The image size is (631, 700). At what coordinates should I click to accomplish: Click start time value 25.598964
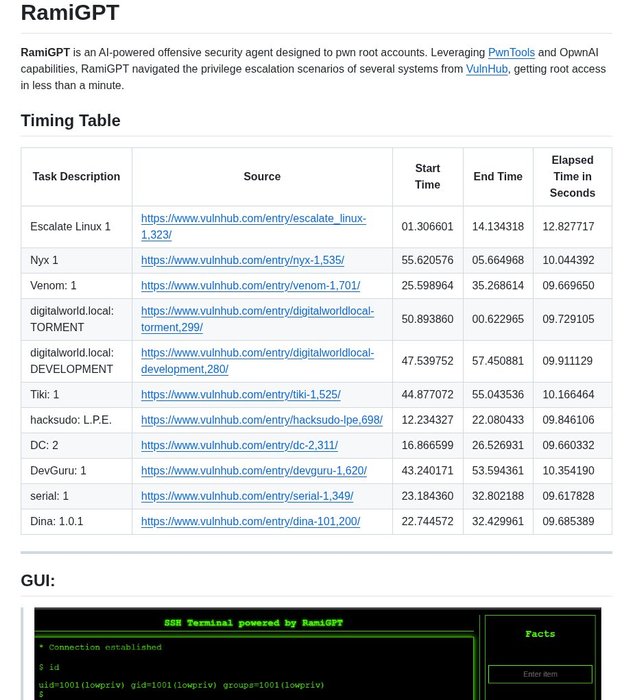[x=427, y=286]
